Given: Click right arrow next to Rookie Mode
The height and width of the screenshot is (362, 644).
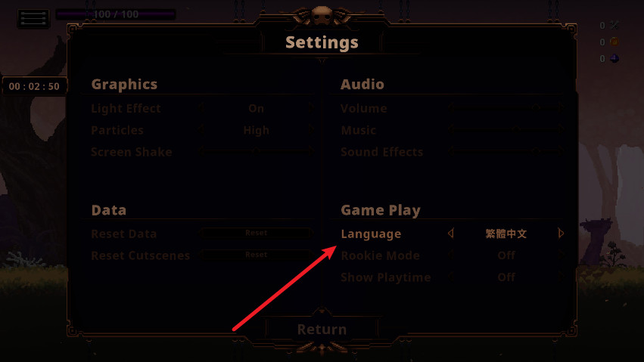Looking at the screenshot, I should click(561, 255).
